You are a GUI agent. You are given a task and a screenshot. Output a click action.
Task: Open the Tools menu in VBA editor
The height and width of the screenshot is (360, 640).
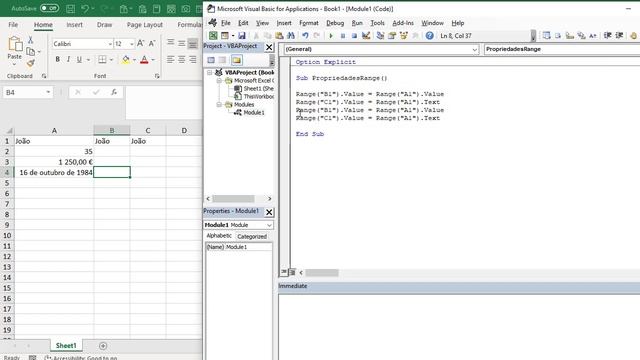378,23
